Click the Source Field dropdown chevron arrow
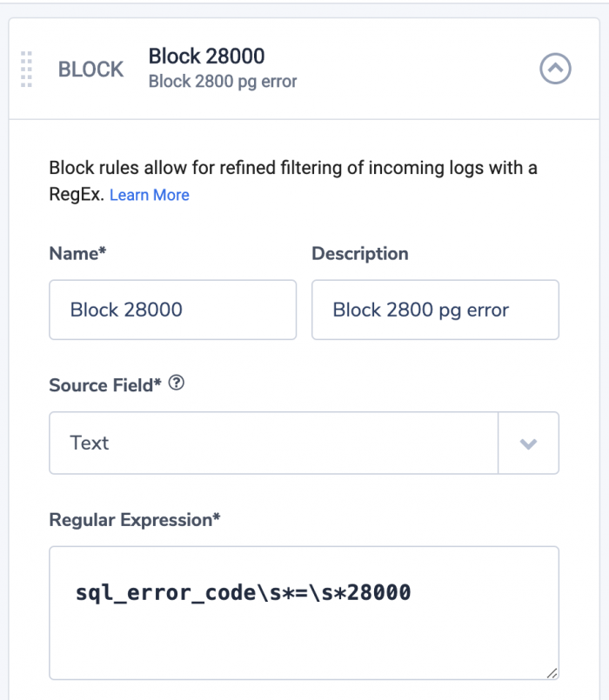Screen dimensions: 609x700 point(528,443)
